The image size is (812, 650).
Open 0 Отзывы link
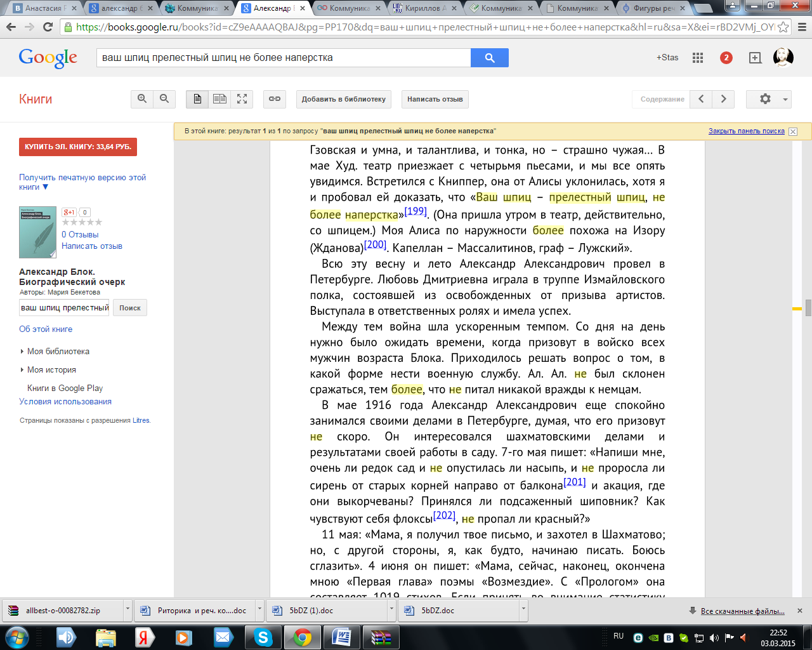point(80,234)
